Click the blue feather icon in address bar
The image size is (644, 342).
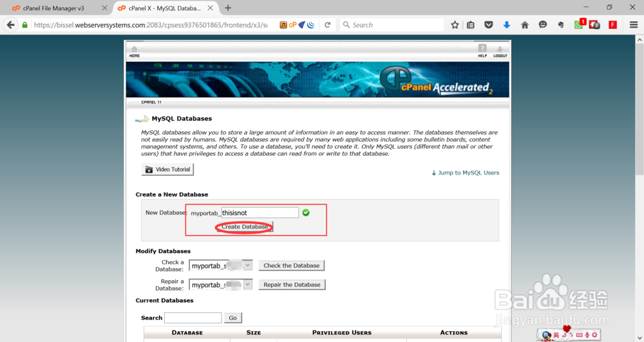[x=302, y=25]
